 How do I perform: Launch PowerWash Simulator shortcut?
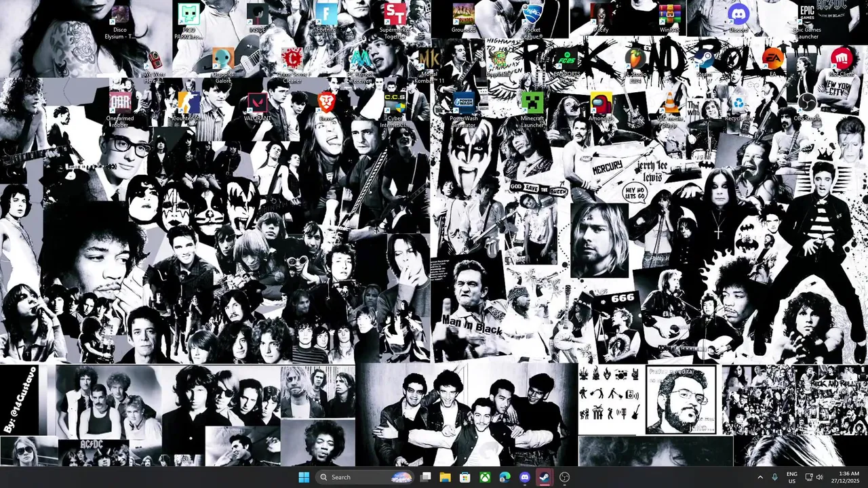[x=464, y=109]
